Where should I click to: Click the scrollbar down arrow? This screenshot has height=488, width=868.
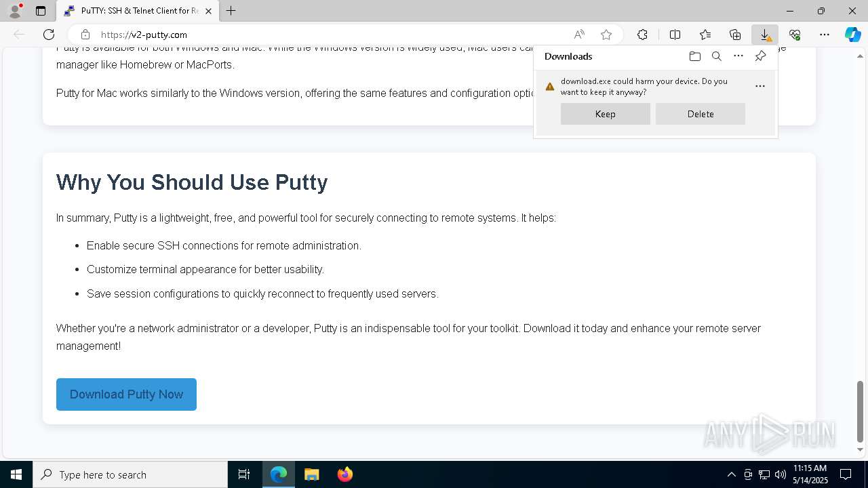point(861,449)
